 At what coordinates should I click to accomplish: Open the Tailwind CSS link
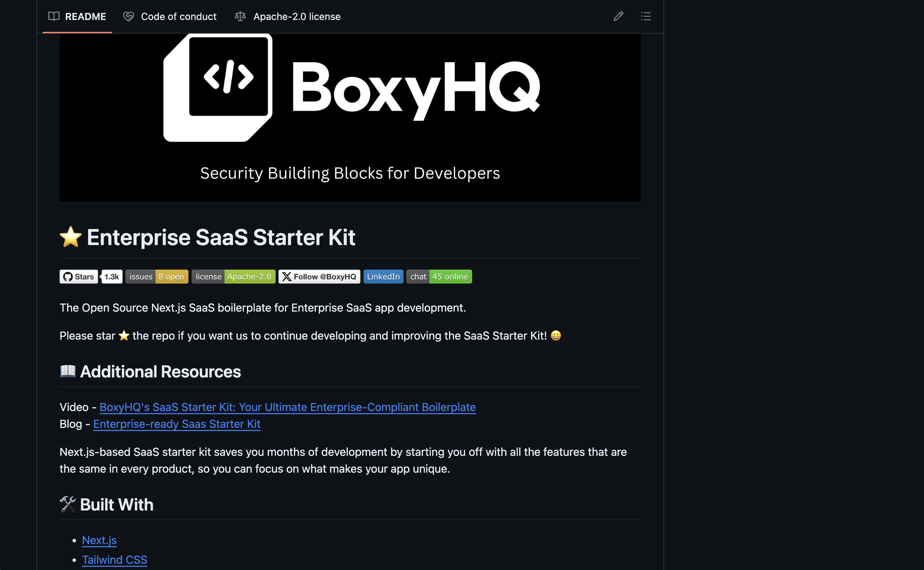point(115,560)
